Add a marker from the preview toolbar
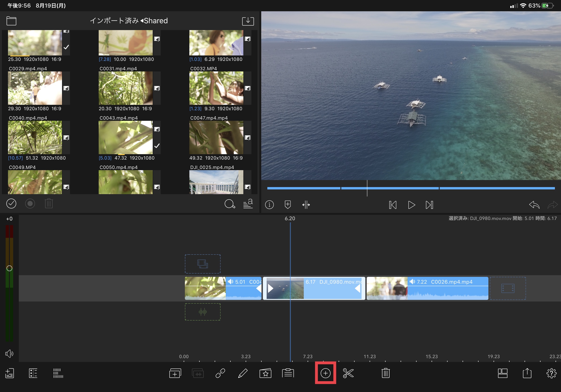 tap(288, 204)
